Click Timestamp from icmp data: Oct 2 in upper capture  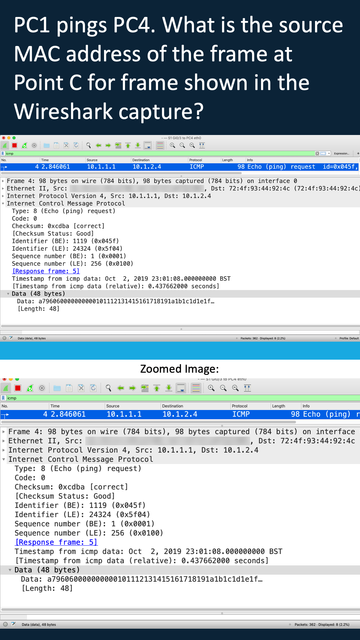click(121, 279)
